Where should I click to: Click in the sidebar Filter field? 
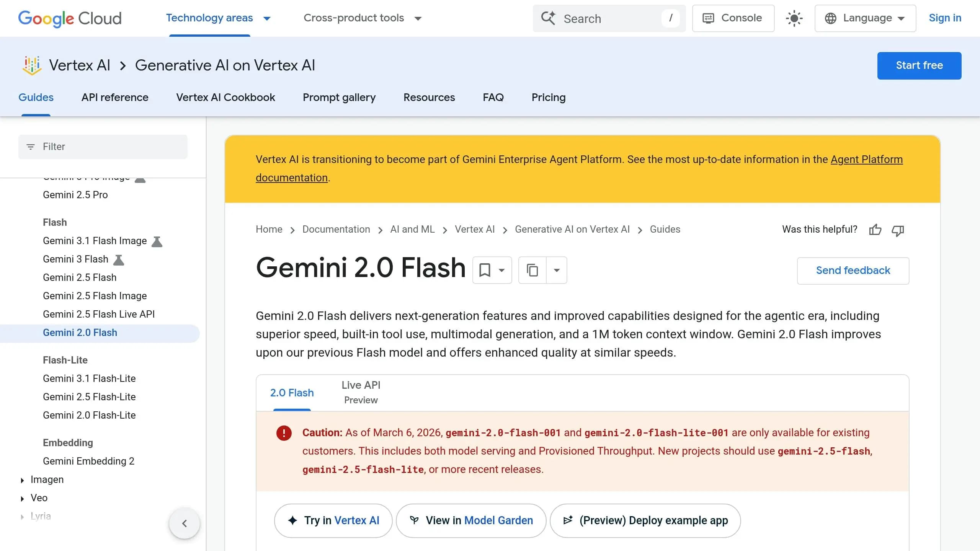pos(103,147)
